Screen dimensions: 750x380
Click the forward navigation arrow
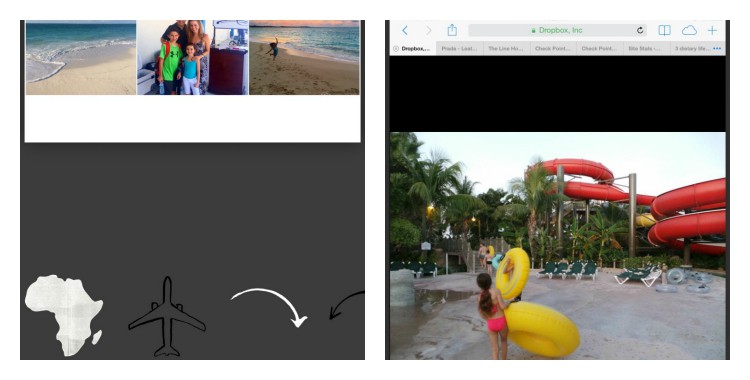tap(429, 31)
